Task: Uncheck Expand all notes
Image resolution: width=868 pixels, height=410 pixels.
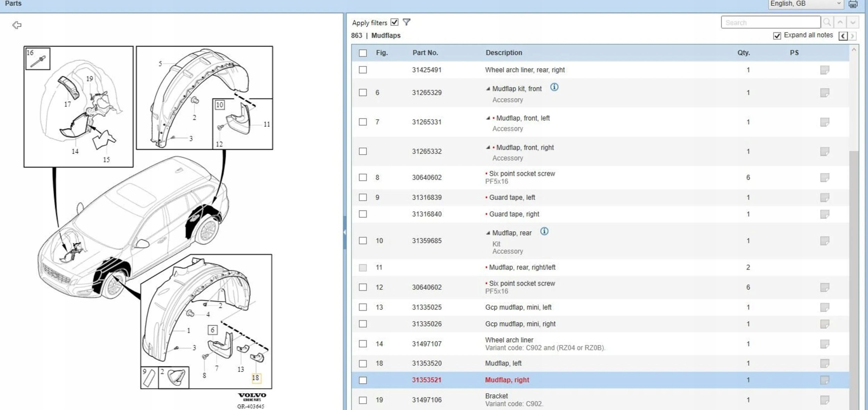Action: (777, 36)
